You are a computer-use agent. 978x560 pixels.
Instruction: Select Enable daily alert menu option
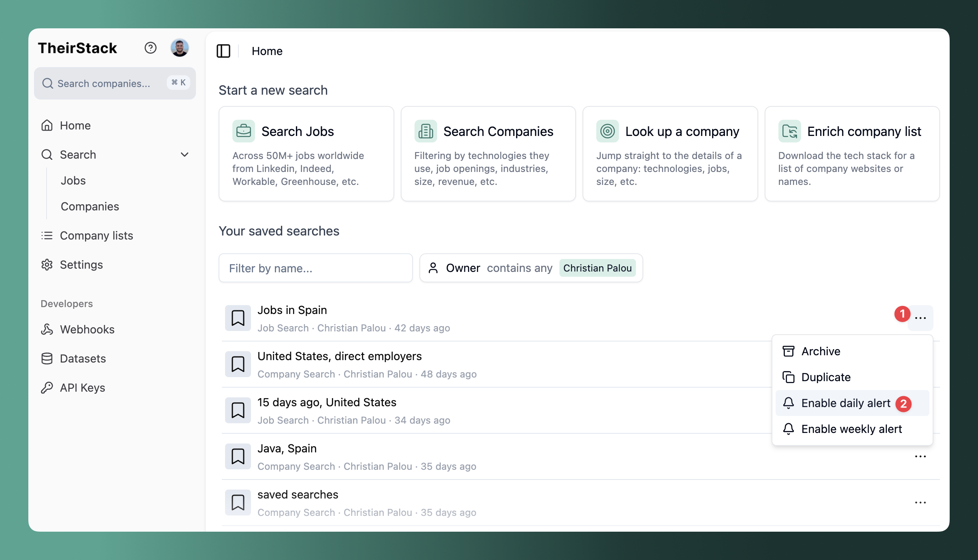846,403
